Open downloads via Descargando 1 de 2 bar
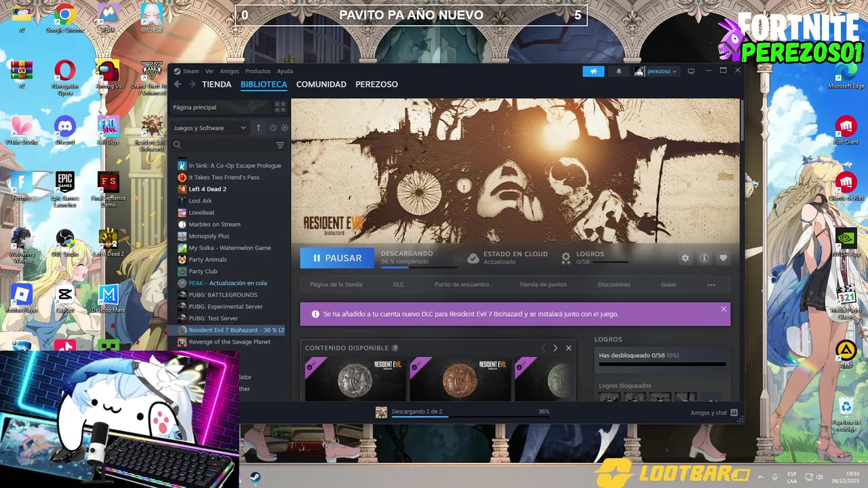Screen dimensions: 868x488 (462, 412)
